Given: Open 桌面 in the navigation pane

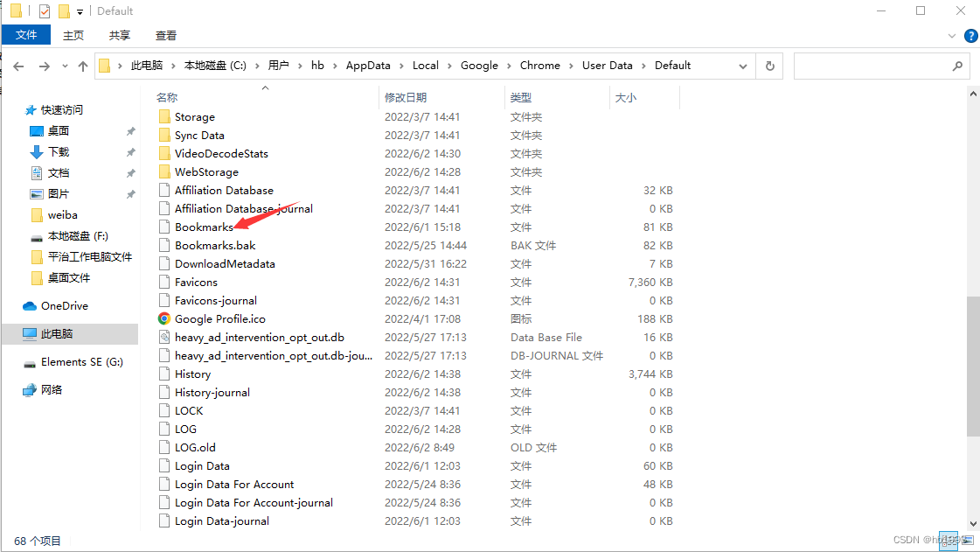Looking at the screenshot, I should [58, 131].
